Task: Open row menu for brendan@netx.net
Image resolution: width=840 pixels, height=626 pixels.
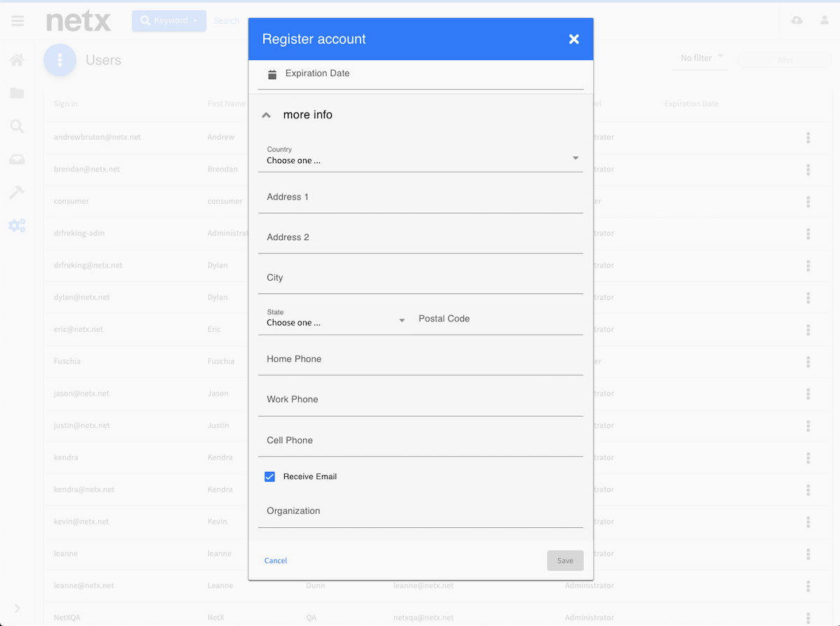Action: pos(808,169)
